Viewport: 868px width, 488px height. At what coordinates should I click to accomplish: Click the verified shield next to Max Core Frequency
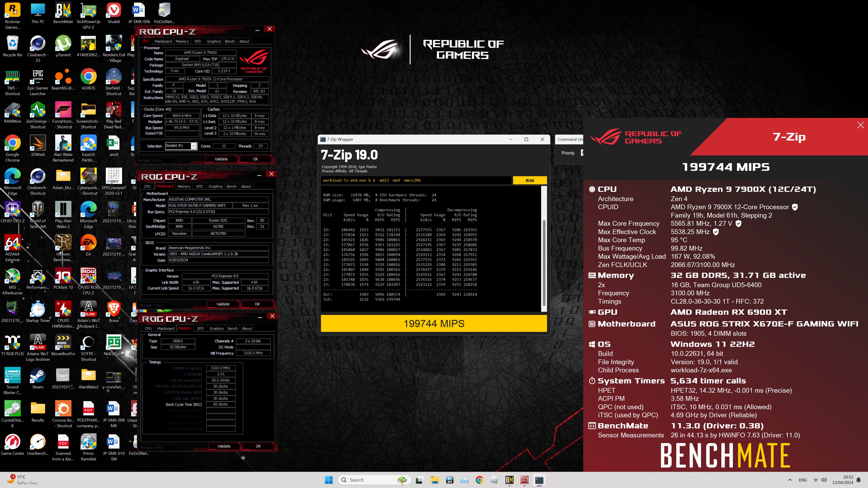(x=738, y=223)
